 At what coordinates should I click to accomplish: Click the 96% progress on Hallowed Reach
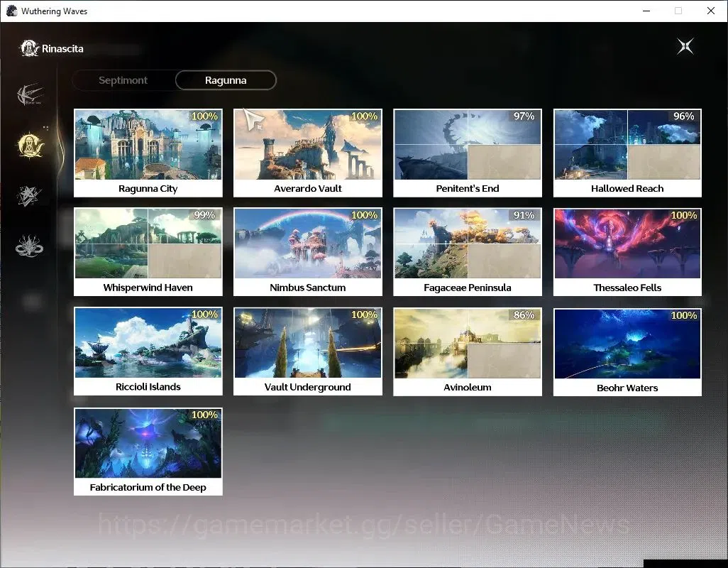683,116
